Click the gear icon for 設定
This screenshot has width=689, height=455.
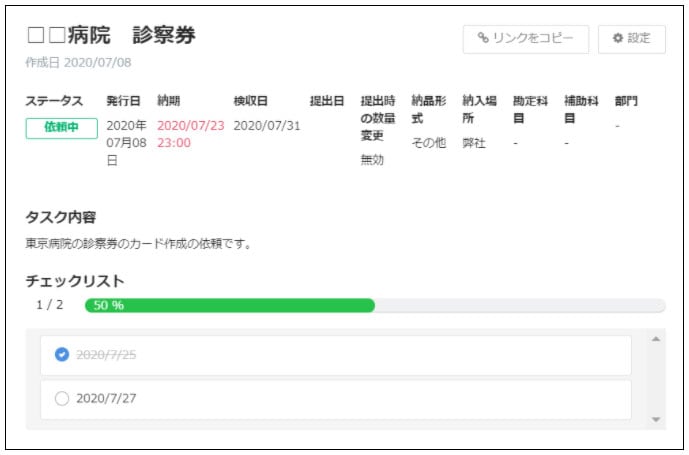pos(617,39)
